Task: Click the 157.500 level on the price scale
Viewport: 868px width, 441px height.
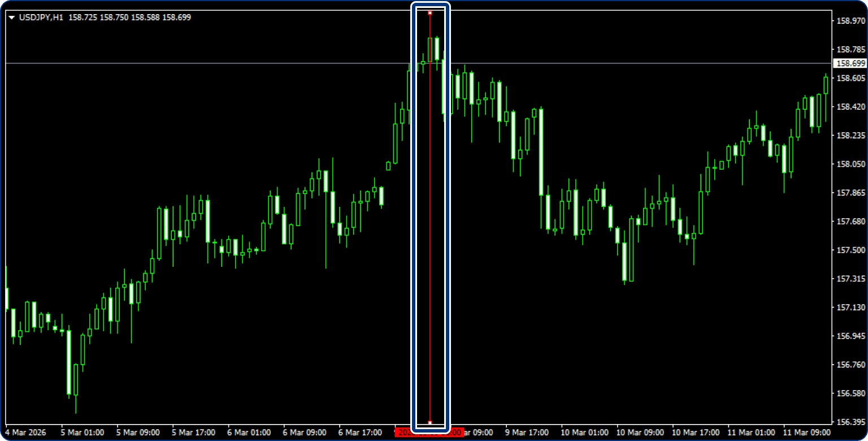Action: 850,250
